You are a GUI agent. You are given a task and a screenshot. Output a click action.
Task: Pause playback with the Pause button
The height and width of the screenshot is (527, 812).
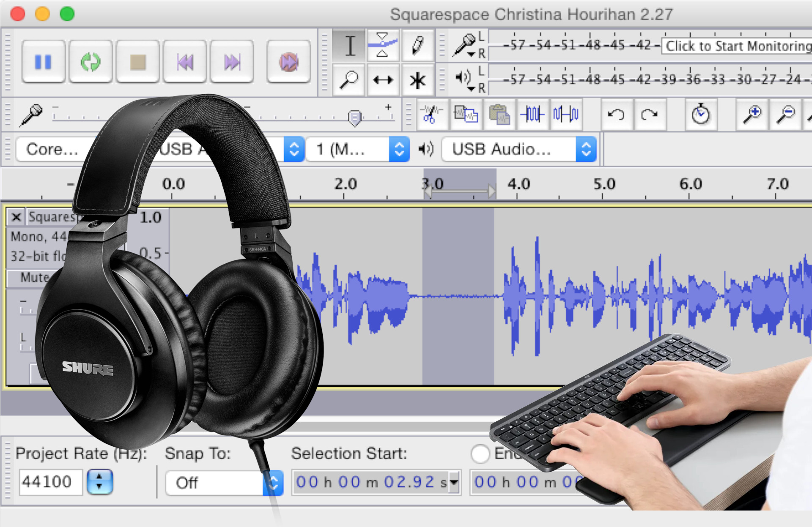coord(43,62)
